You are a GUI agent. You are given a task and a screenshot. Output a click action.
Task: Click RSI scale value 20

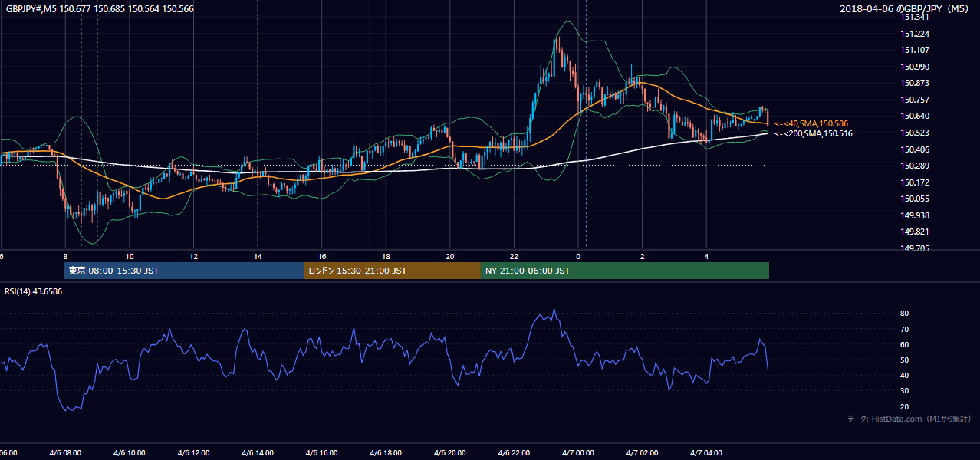(x=905, y=406)
